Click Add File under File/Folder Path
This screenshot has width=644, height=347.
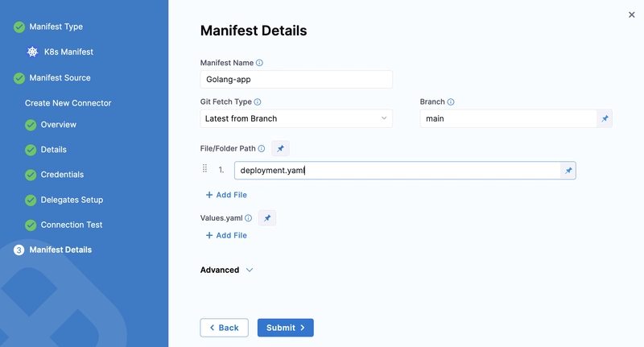226,195
